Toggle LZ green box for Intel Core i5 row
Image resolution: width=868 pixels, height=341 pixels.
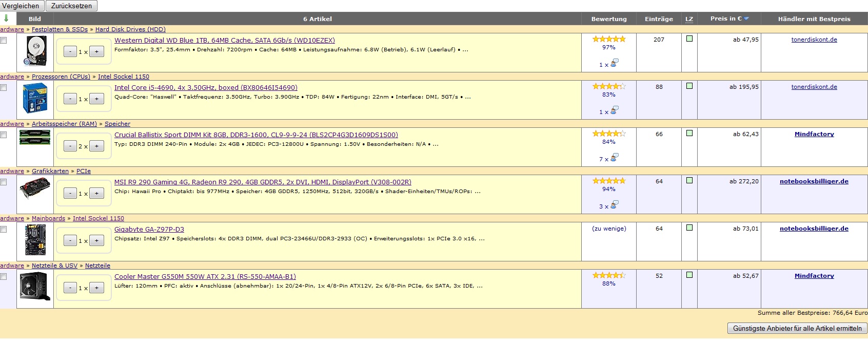(x=689, y=86)
